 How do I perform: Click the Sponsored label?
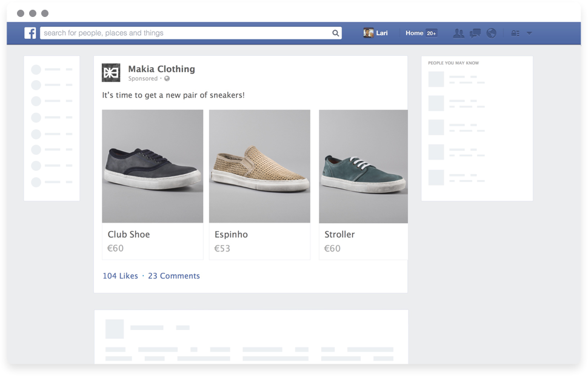pos(143,78)
